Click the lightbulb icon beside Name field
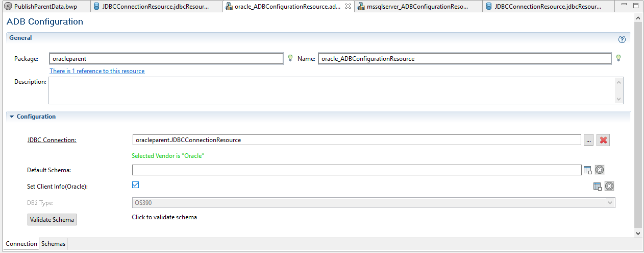 [618, 58]
